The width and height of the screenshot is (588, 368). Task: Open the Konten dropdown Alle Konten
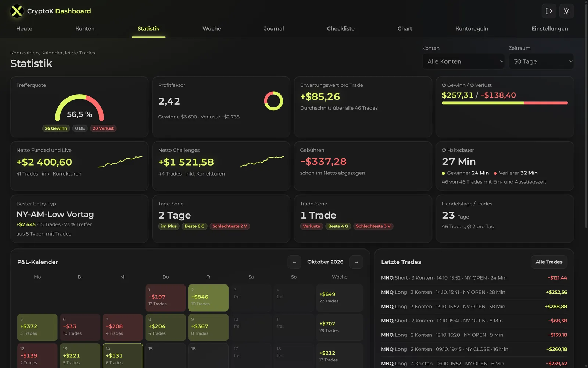coord(463,61)
